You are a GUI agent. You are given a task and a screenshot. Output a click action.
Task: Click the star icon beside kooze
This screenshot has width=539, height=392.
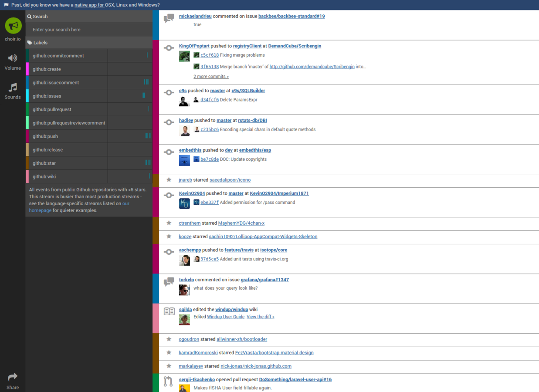pos(169,236)
